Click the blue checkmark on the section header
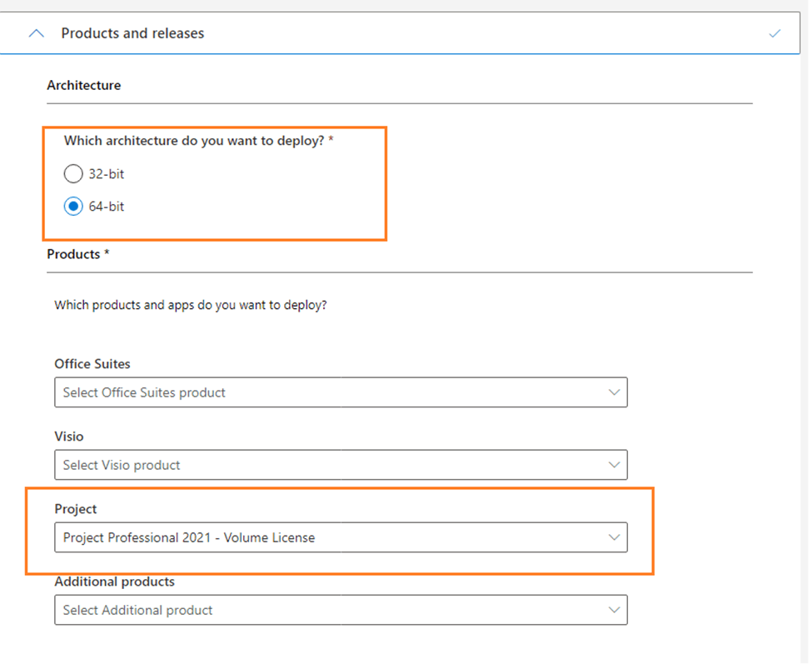 pyautogui.click(x=775, y=32)
